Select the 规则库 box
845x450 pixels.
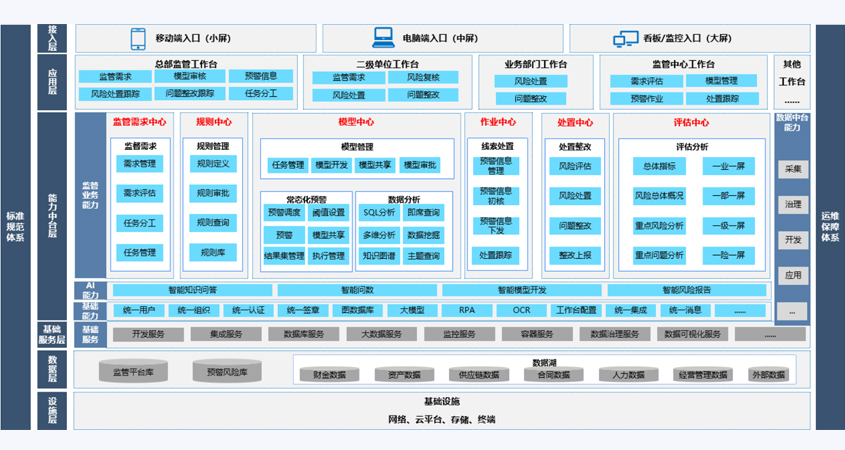(x=213, y=252)
